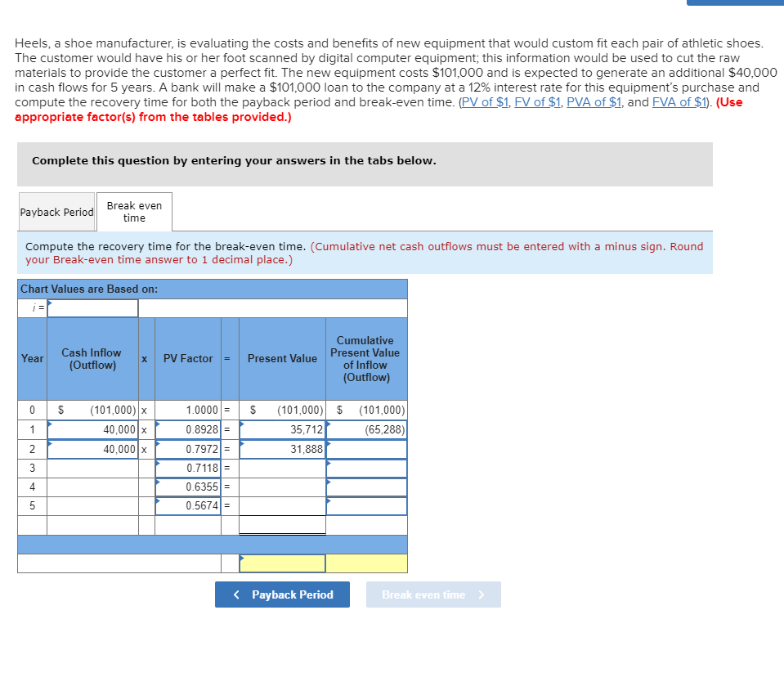Select the PV factor cell 0.5674

coord(188,506)
